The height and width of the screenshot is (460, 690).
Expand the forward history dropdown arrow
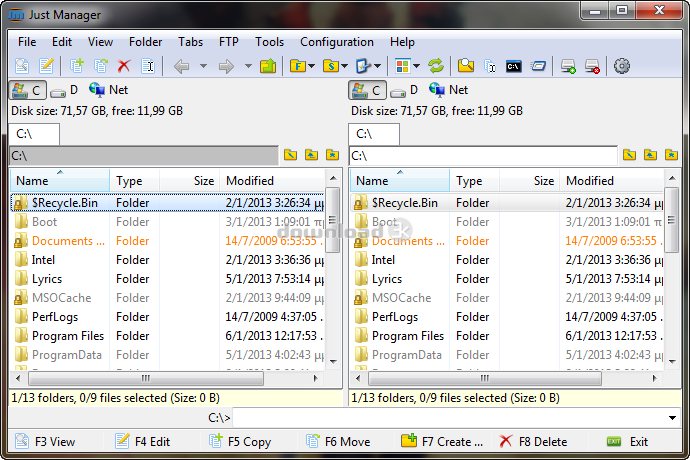tap(248, 66)
